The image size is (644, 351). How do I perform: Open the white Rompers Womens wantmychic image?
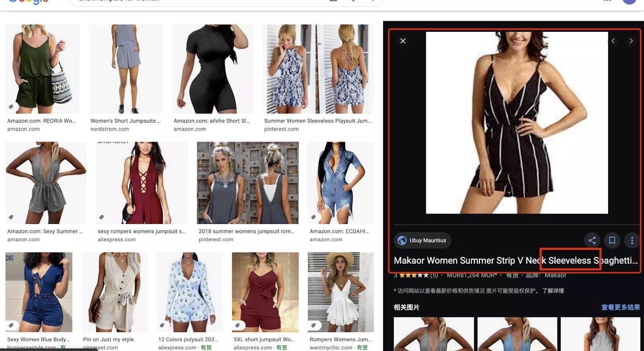341,292
